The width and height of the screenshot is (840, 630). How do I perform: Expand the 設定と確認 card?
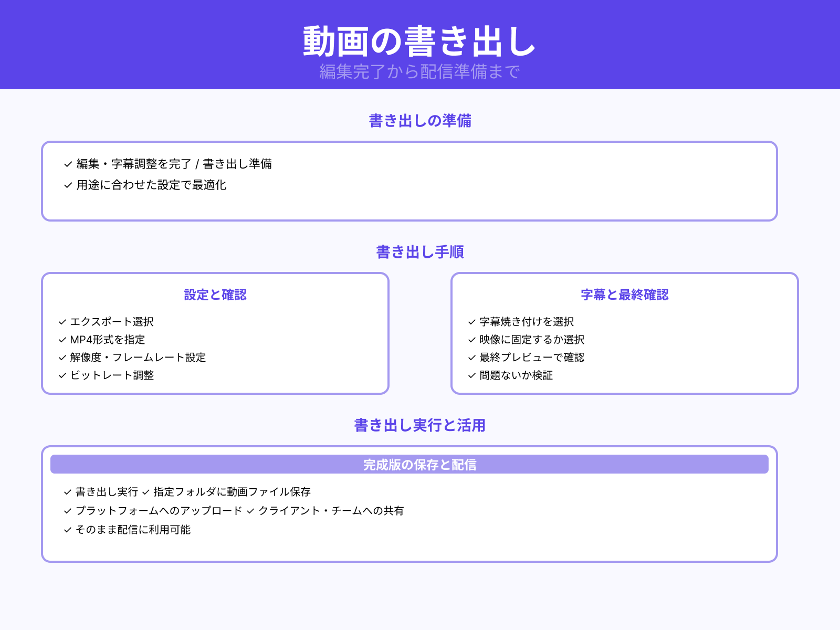215,295
